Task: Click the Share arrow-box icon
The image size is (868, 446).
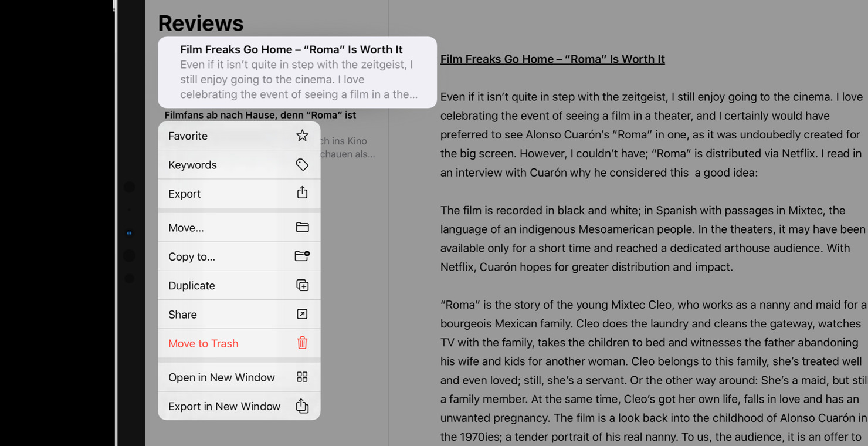Action: [302, 314]
